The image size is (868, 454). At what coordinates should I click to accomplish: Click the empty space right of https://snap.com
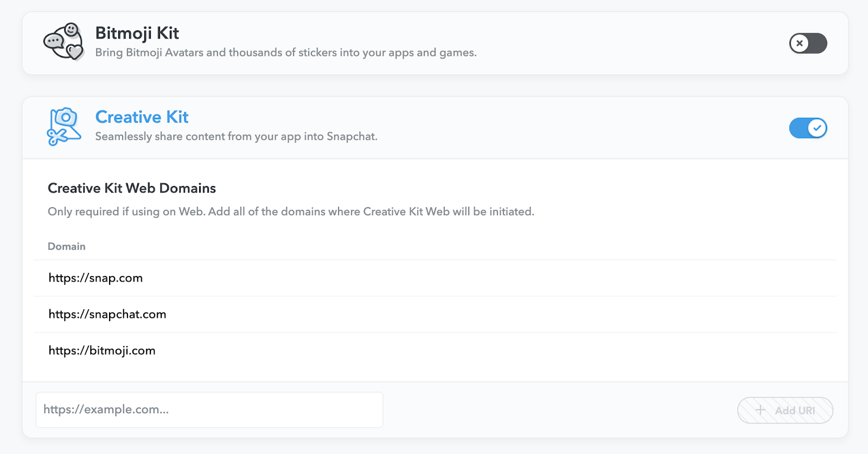(x=488, y=278)
